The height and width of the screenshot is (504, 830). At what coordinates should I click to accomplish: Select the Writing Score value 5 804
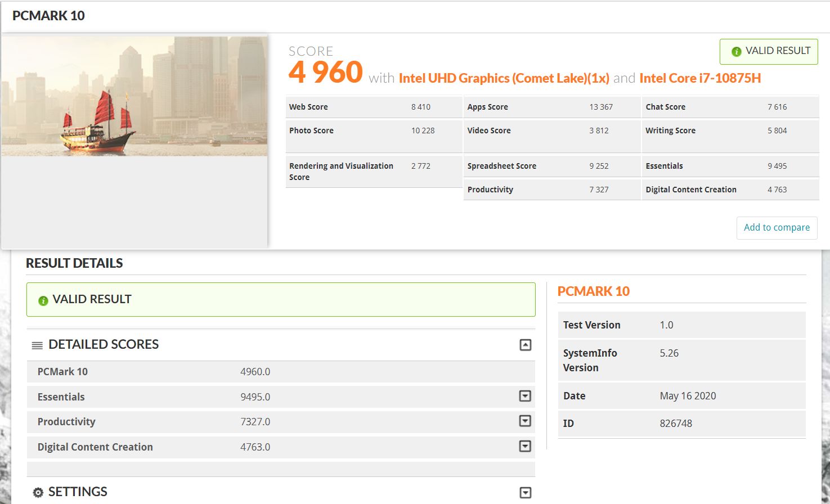coord(777,130)
